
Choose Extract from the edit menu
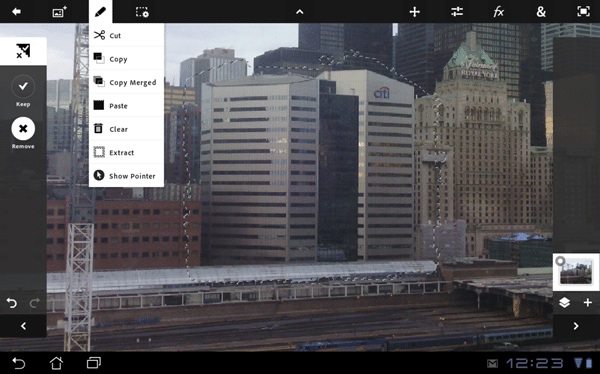point(126,152)
